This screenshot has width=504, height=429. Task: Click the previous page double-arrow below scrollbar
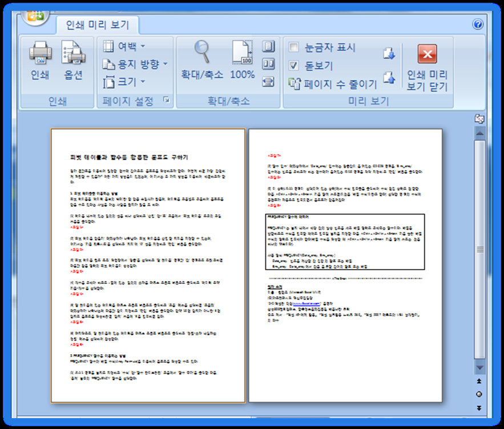pyautogui.click(x=479, y=381)
